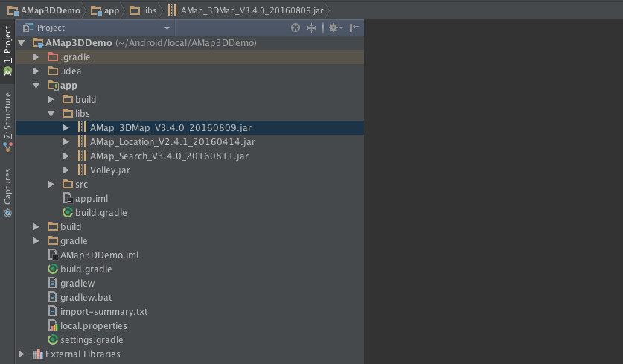The height and width of the screenshot is (364, 623).
Task: Select the import-summary.txt file label
Action: 103,312
